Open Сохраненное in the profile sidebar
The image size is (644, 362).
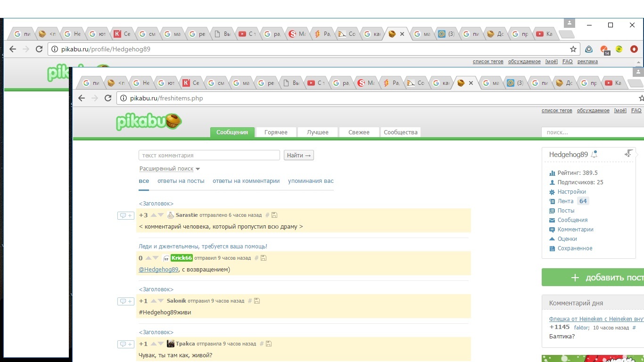coord(575,248)
